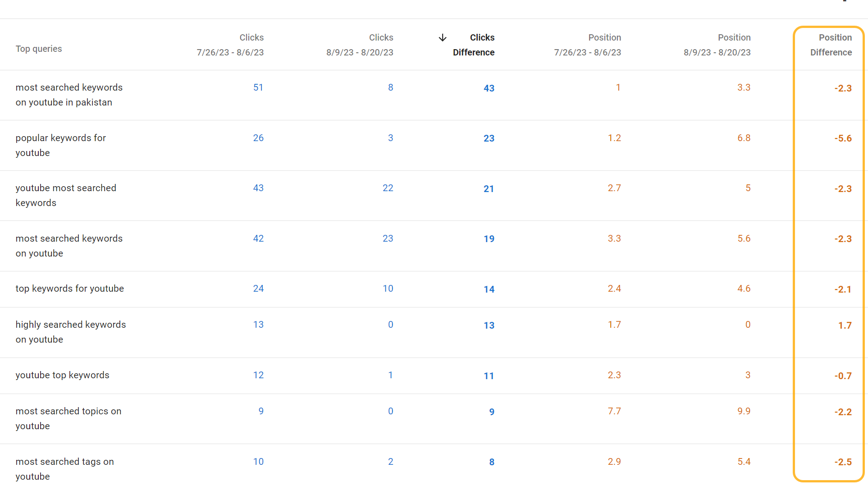Click the clicks value 51 for the top query

258,87
